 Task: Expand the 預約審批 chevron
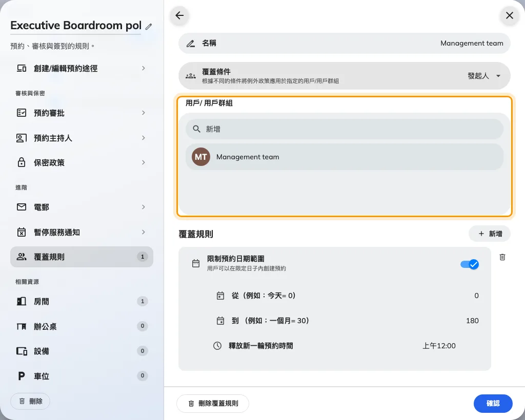point(144,113)
